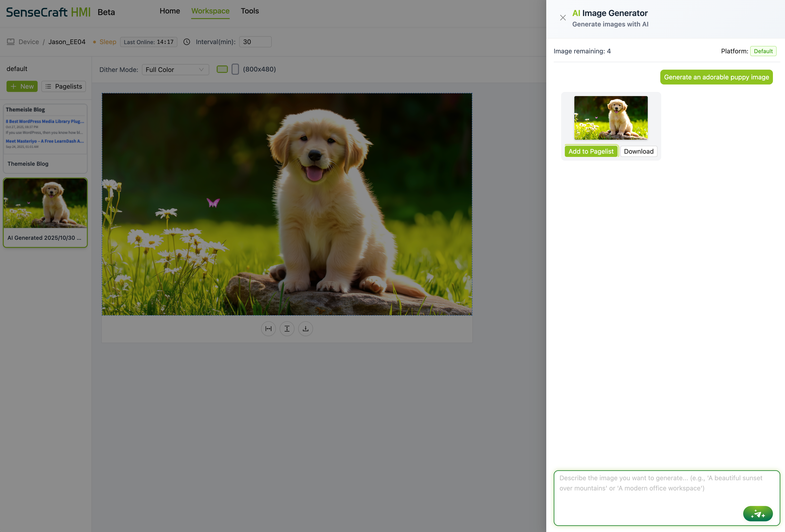
Task: Open the Dither Mode Full Color dropdown
Action: [175, 70]
